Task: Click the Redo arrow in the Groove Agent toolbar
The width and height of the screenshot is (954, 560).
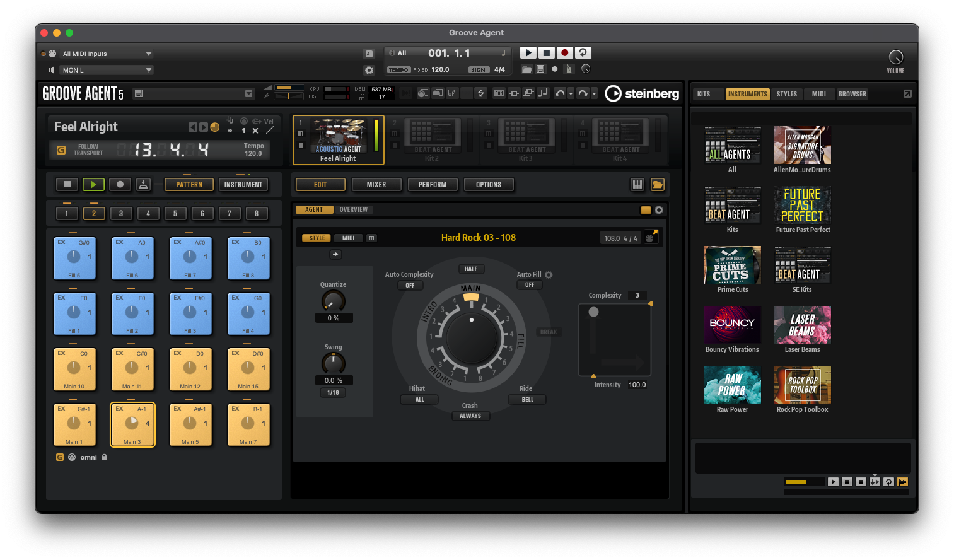Action: point(583,93)
